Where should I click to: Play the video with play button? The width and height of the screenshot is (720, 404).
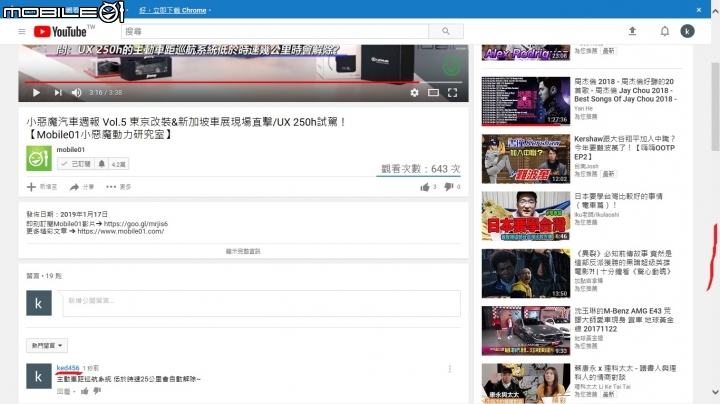point(36,93)
